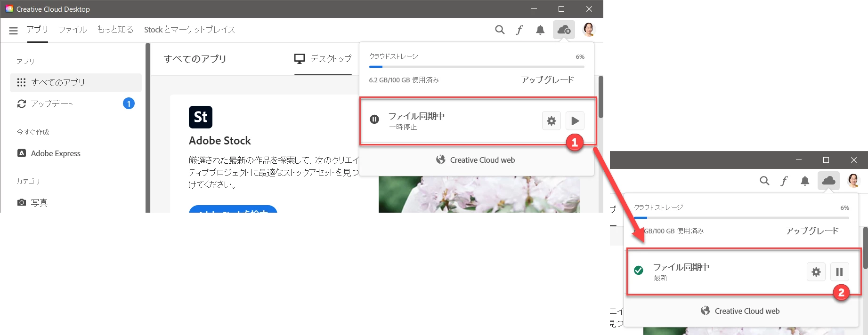Image resolution: width=868 pixels, height=335 pixels.
Task: Open Adobe Express in the sidebar
Action: pyautogui.click(x=76, y=153)
